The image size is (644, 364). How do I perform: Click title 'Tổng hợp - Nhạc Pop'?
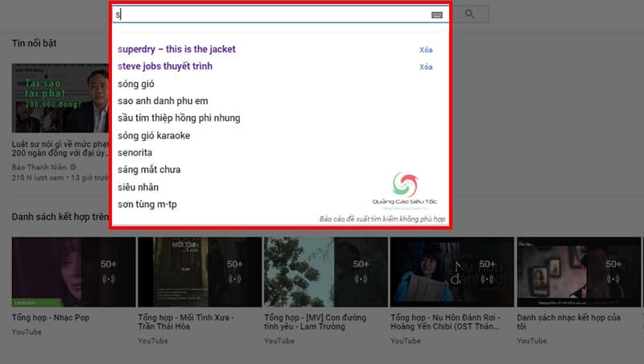[x=51, y=317]
